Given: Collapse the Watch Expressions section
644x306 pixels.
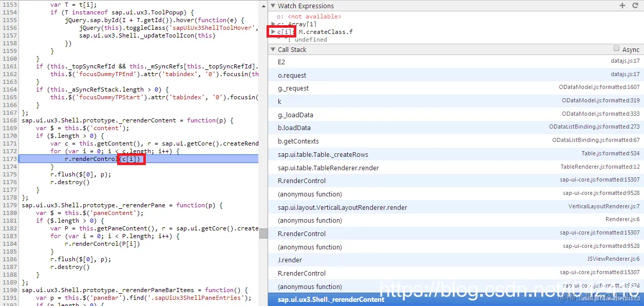Looking at the screenshot, I should [x=273, y=6].
